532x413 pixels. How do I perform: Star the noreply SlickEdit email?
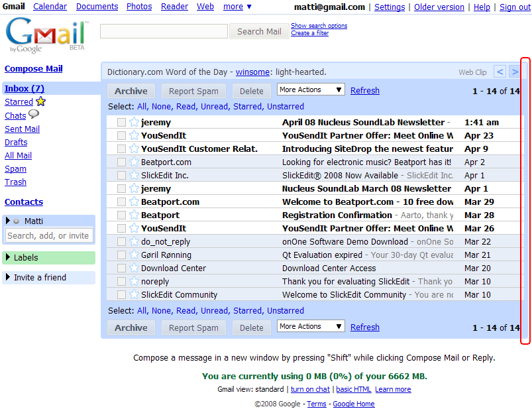[x=134, y=280]
